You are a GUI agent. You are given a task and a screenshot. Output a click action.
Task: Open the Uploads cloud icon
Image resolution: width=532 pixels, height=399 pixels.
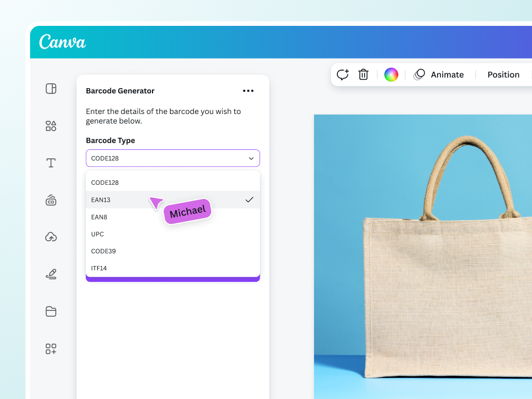pos(51,237)
